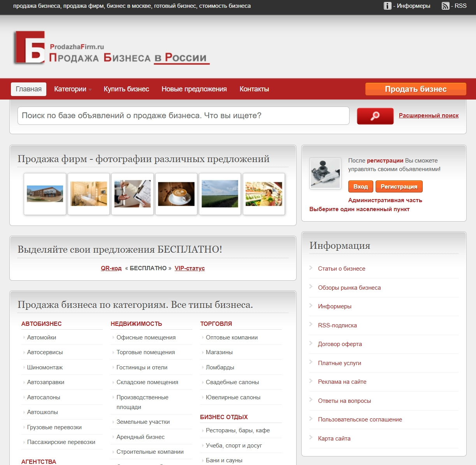The image size is (476, 465).
Task: Open the Автомойки category arrow item
Action: (x=42, y=337)
